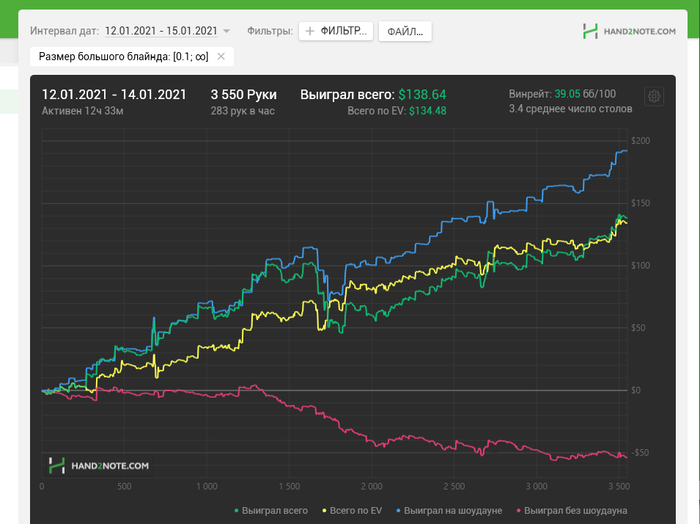This screenshot has width=700, height=524.
Task: Toggle the Выиграл на шоудауне legend entry
Action: pos(449,511)
